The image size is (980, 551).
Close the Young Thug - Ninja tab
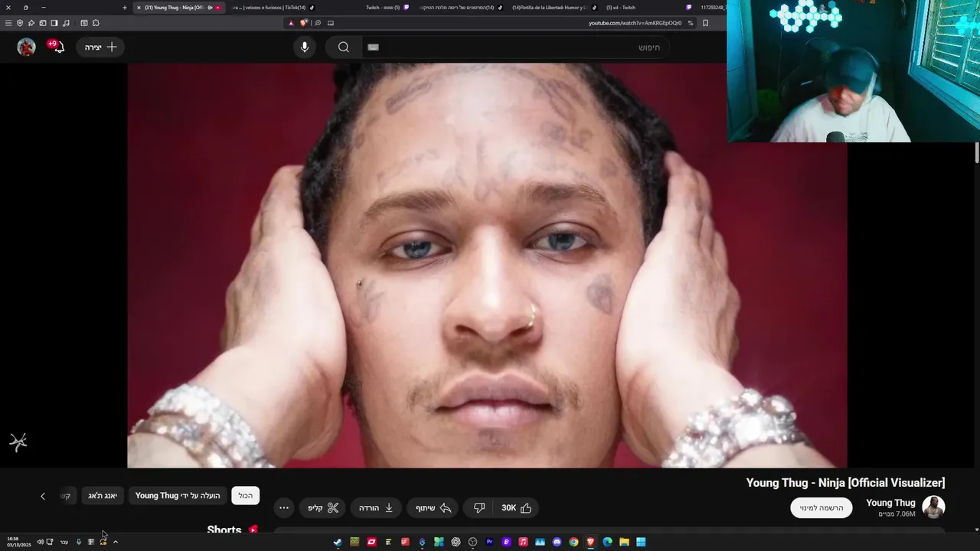(x=139, y=8)
